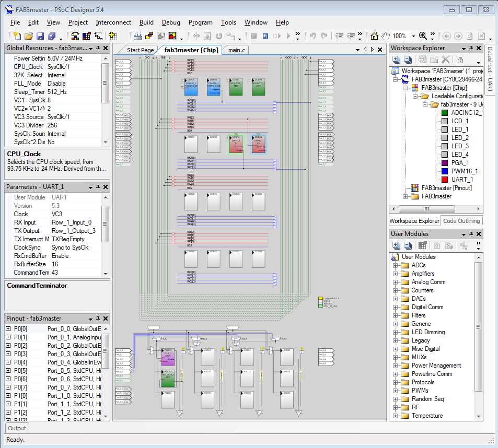Click the Home view icon in toolbar
Viewport: 498px width, 448px height.
374,36
